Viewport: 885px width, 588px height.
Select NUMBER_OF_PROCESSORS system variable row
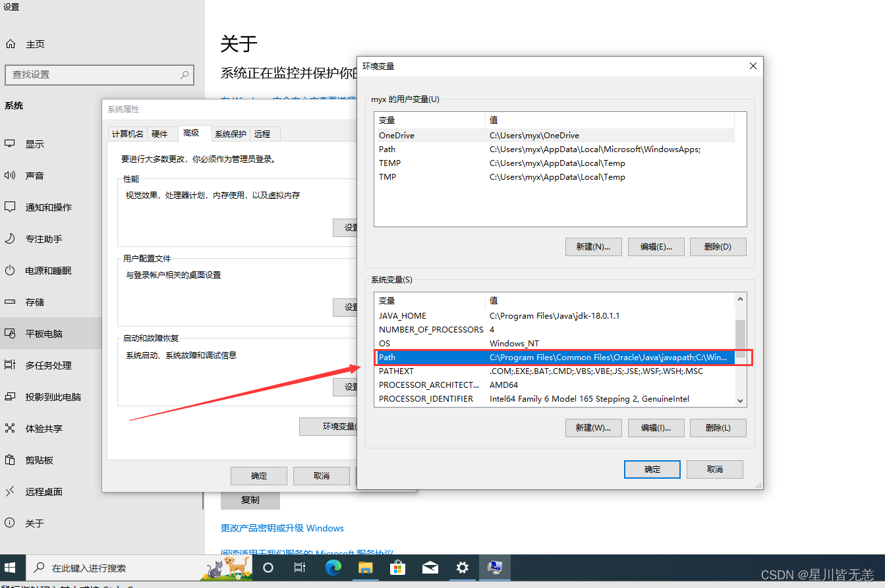click(554, 330)
